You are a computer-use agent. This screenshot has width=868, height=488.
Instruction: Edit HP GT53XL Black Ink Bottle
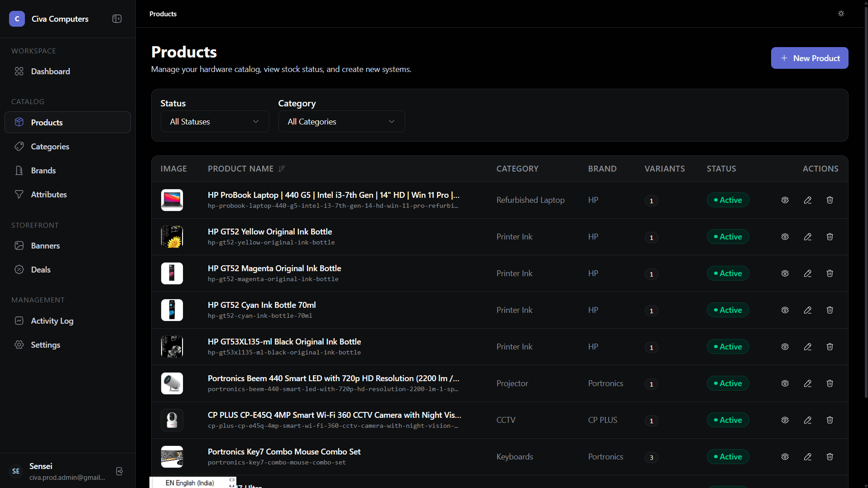[x=807, y=347]
